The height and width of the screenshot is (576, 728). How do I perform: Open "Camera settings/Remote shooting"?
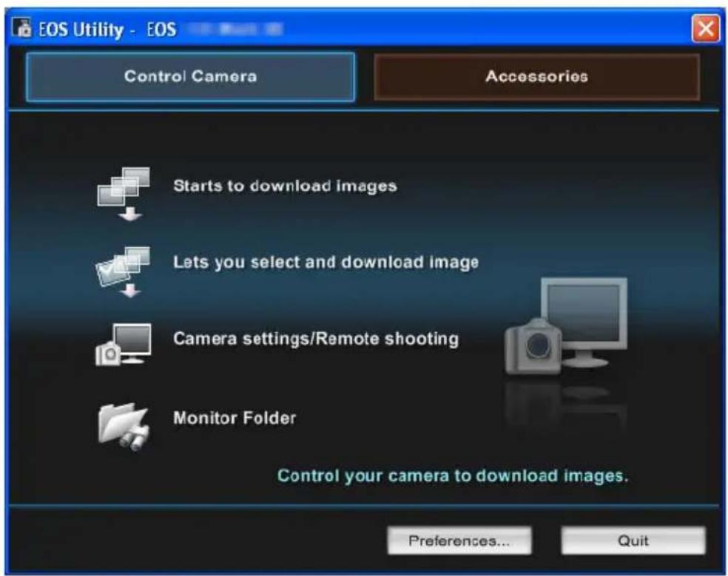[x=316, y=339]
